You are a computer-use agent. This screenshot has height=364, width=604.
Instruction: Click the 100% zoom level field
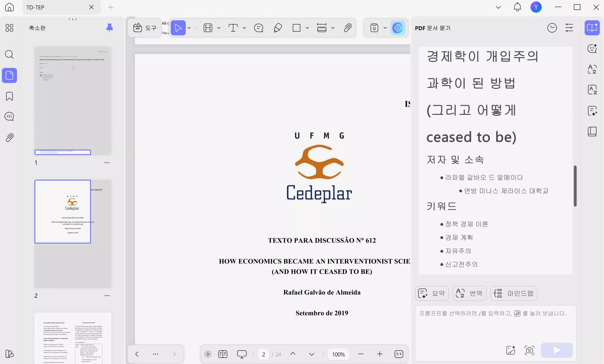point(338,354)
